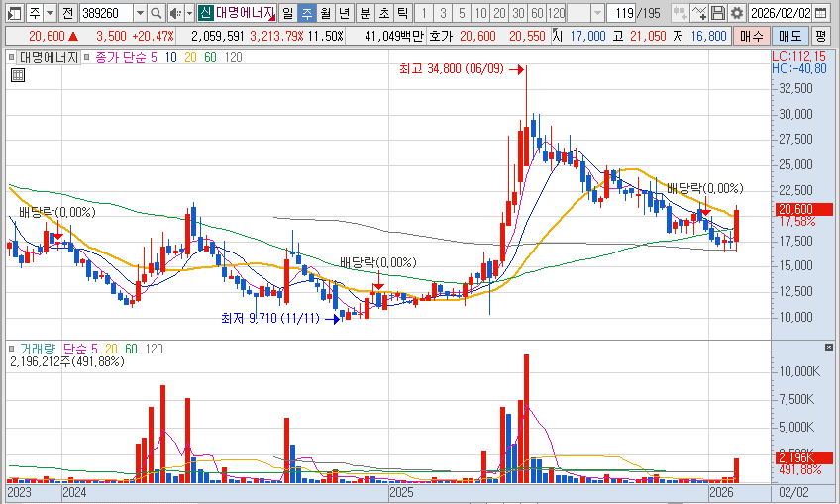Viewport: 840px width, 504px height.
Task: Click the chart compare candles icon
Action: 680,12
